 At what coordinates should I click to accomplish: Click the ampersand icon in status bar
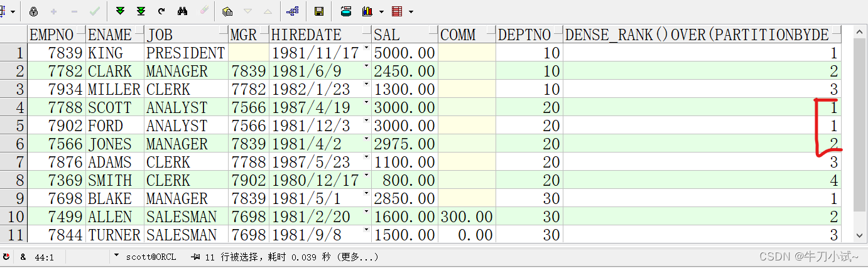click(23, 257)
